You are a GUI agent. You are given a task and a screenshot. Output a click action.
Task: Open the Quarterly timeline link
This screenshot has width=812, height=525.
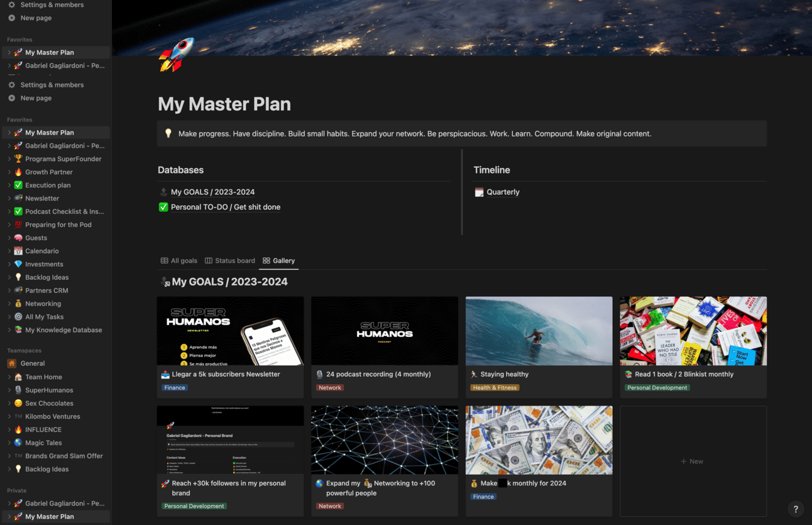[503, 192]
